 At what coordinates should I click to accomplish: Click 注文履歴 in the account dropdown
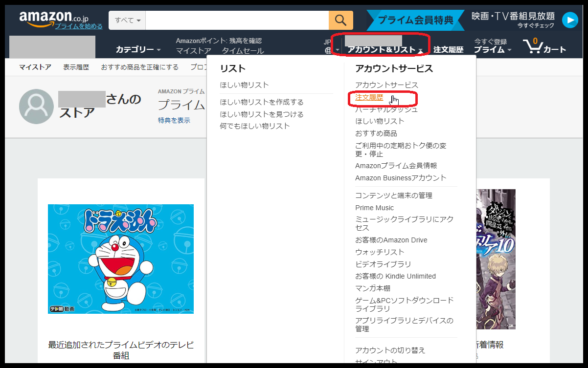(x=369, y=97)
